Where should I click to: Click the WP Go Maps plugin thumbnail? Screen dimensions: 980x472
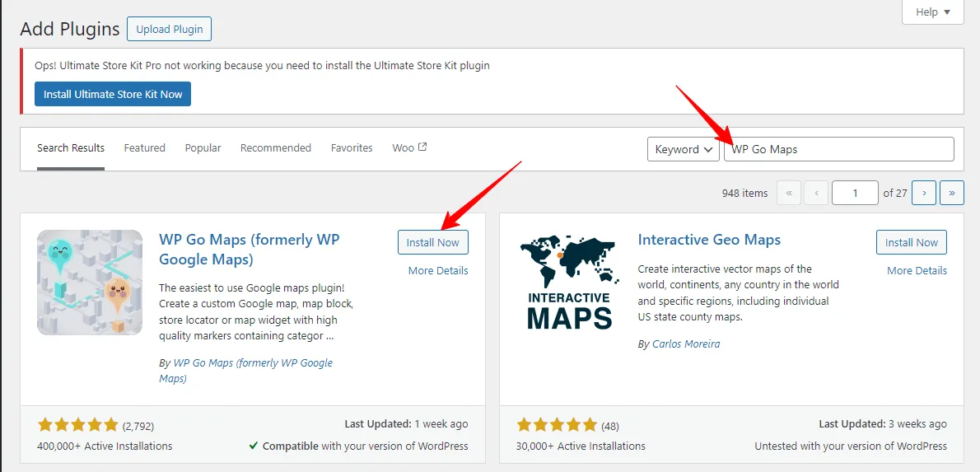[x=90, y=283]
